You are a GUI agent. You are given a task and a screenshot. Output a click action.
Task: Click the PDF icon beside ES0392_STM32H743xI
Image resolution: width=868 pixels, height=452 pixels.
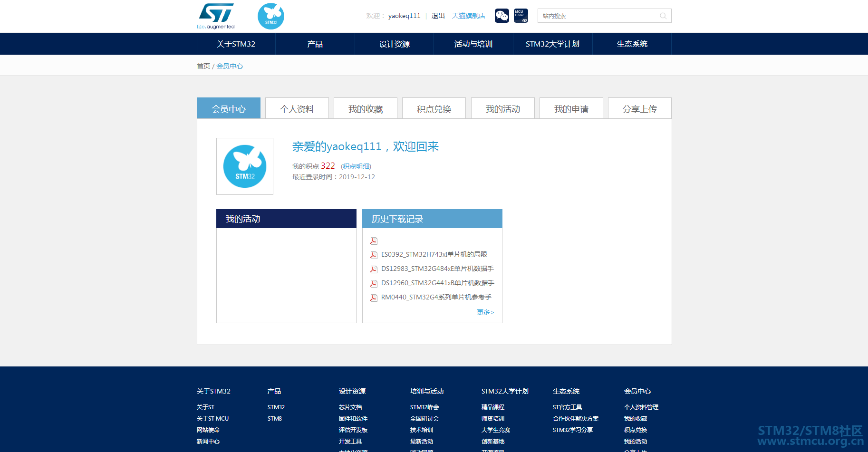click(374, 255)
